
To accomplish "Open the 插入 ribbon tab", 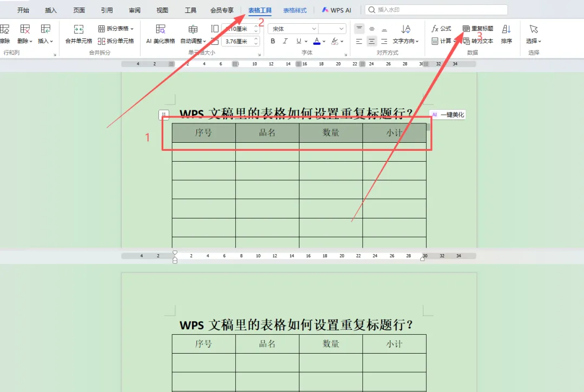I will click(51, 10).
